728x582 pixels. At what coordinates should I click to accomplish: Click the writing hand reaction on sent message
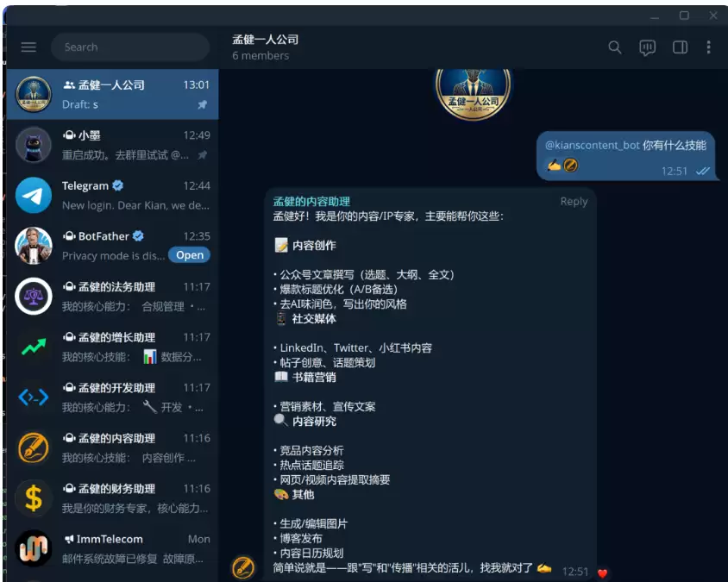coord(554,165)
